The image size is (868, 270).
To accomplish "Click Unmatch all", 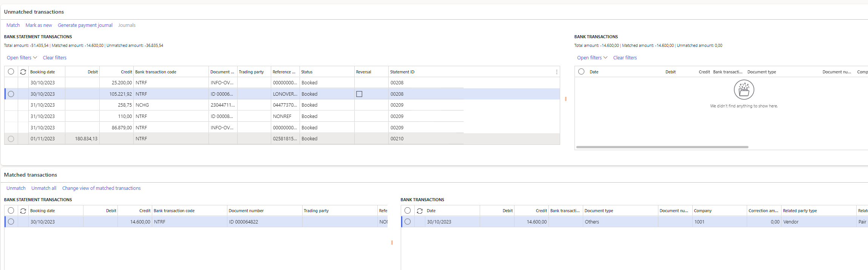I will [44, 188].
